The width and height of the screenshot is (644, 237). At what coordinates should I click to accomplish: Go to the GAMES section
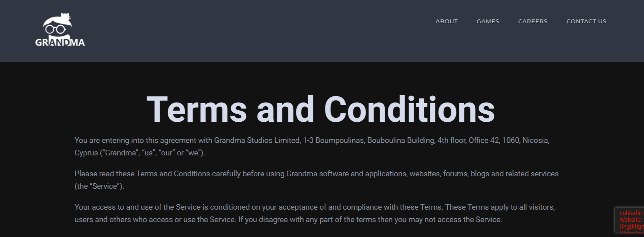[x=488, y=21]
